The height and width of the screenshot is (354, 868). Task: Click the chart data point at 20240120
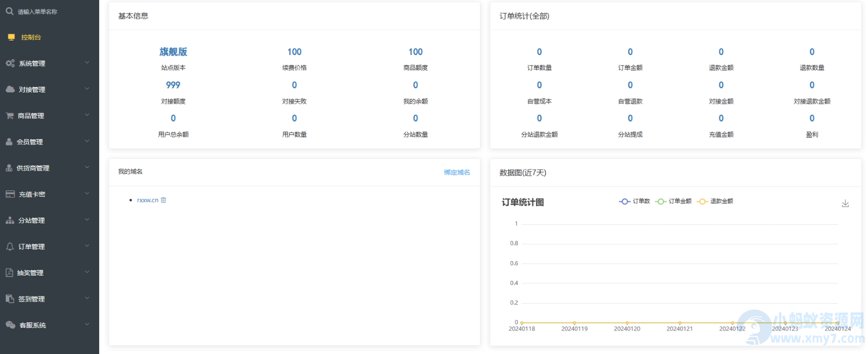tap(627, 323)
